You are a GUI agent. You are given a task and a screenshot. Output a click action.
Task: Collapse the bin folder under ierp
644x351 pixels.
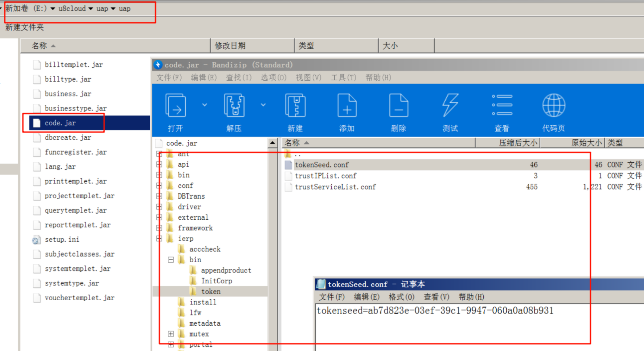pos(171,260)
